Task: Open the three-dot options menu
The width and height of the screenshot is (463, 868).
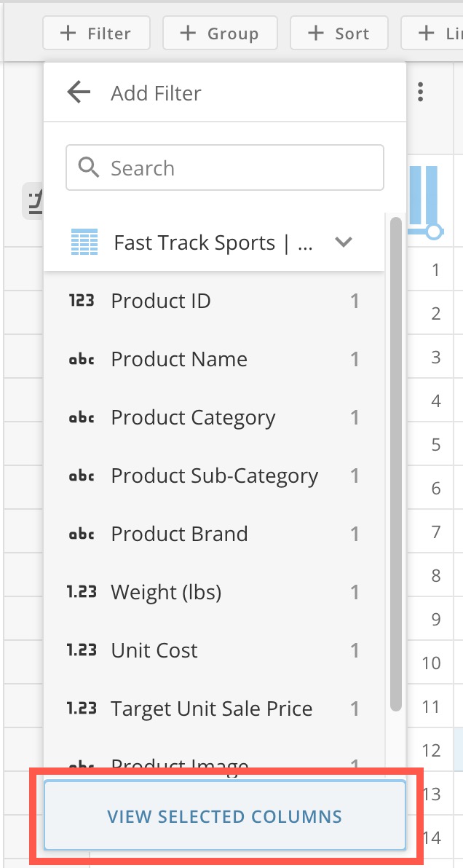Action: [x=421, y=92]
